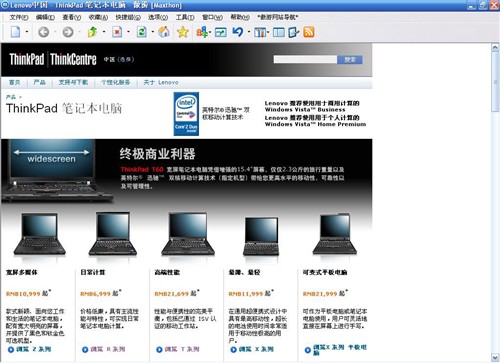Click the blue Undo arrow icon
The height and width of the screenshot is (363, 500).
[238, 32]
